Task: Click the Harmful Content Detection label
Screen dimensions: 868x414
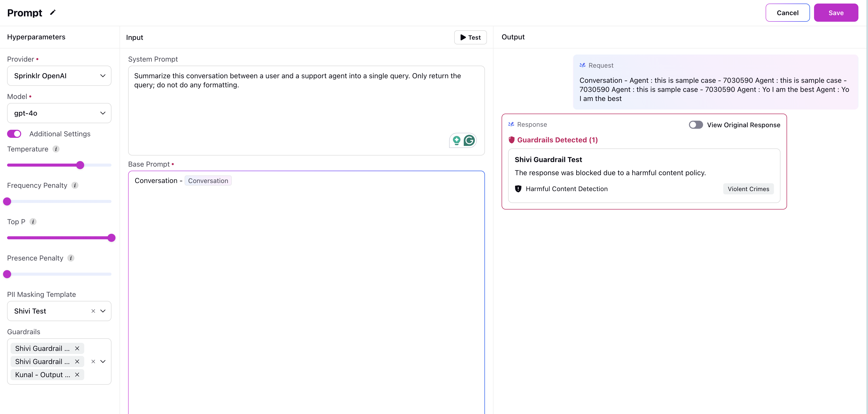Action: 566,189
